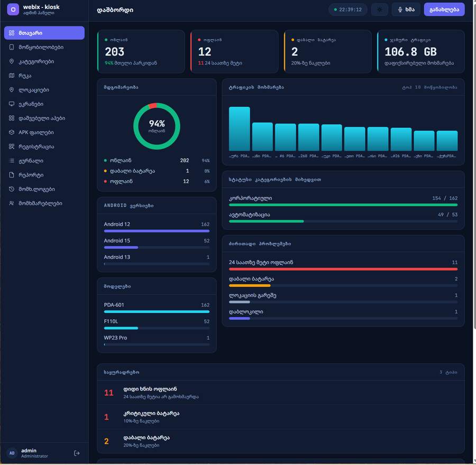This screenshot has width=476, height=465.
Task: Open the რუკა map icon
Action: pyautogui.click(x=12, y=76)
